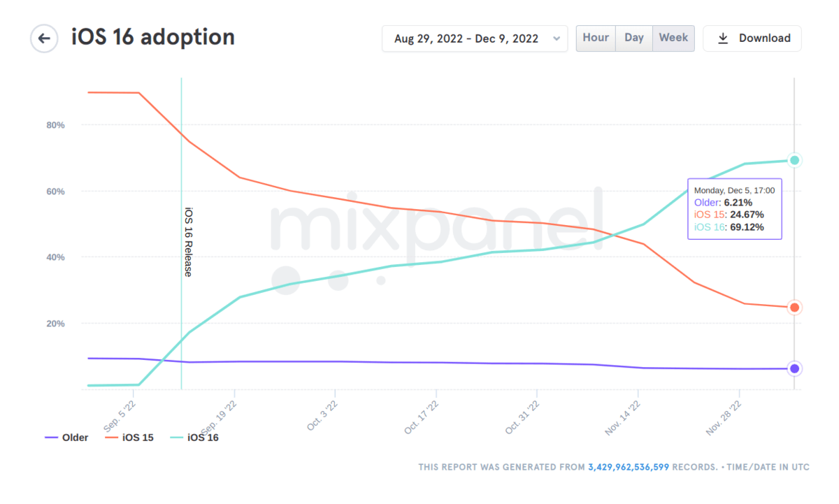This screenshot has height=504, width=839.
Task: Click the download arrow icon
Action: [723, 38]
